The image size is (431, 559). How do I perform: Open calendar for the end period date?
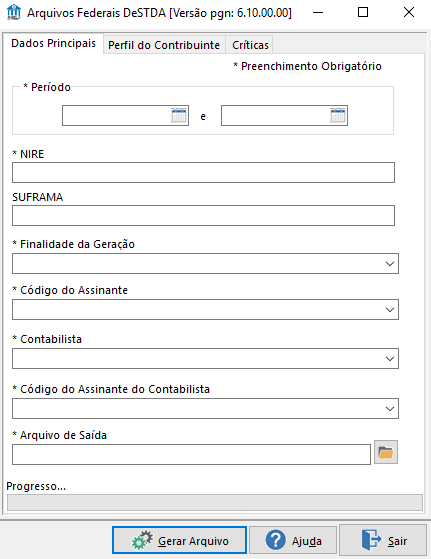pos(338,116)
